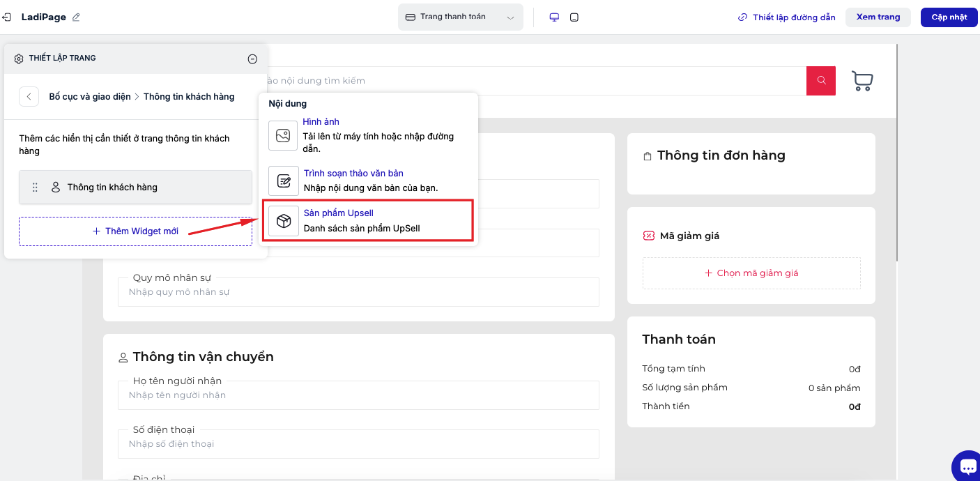Switch to mobile preview icon
The height and width of the screenshot is (481, 980).
pyautogui.click(x=574, y=17)
